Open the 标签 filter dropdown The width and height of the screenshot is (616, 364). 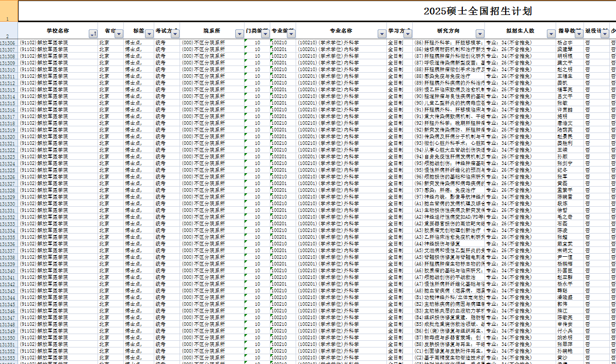(149, 34)
